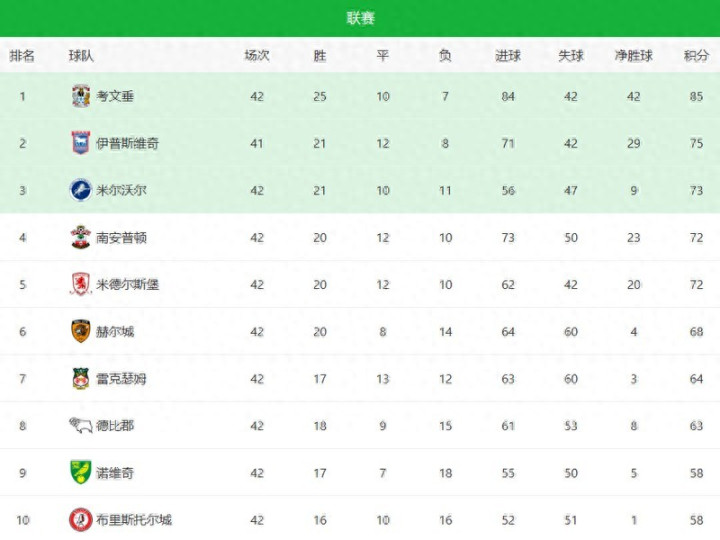Screen dimensions: 720x540
Task: Open the 考文垂 team name link
Action: tap(115, 96)
